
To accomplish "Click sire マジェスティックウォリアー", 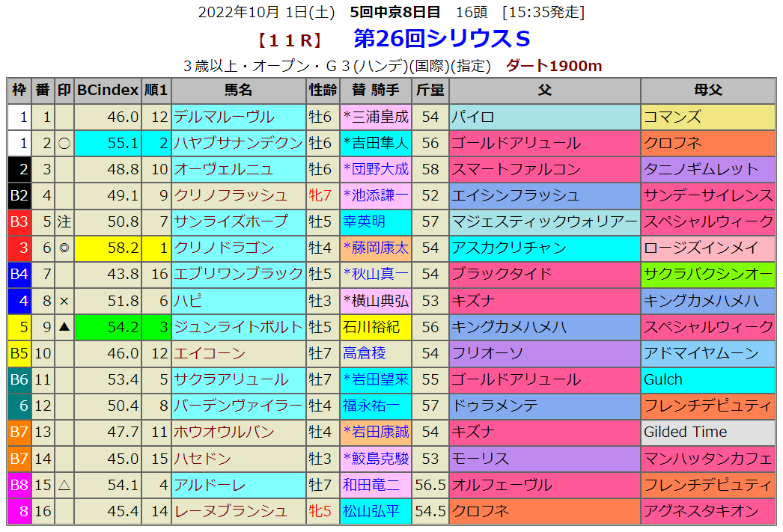I will [x=543, y=221].
